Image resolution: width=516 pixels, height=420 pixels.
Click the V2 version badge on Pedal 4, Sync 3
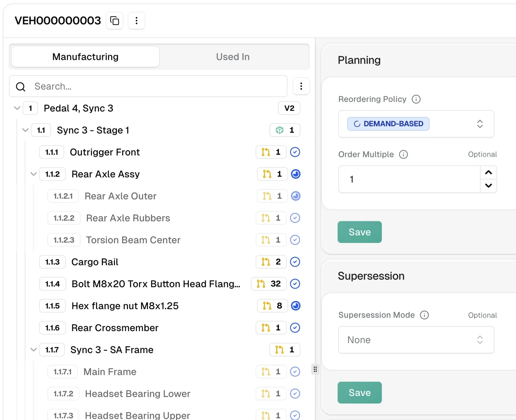coord(289,108)
